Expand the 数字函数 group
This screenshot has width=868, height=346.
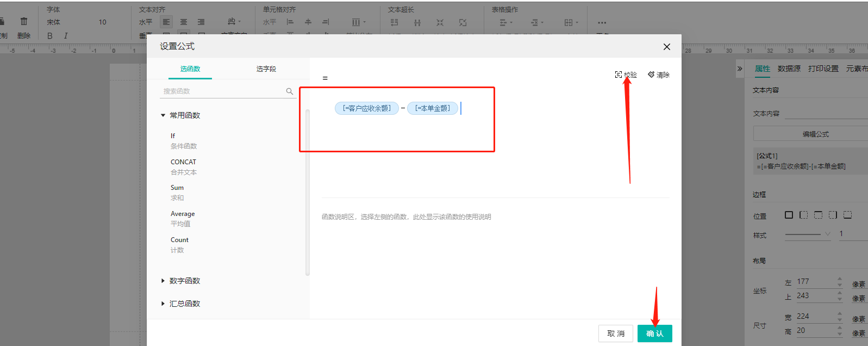pos(163,281)
